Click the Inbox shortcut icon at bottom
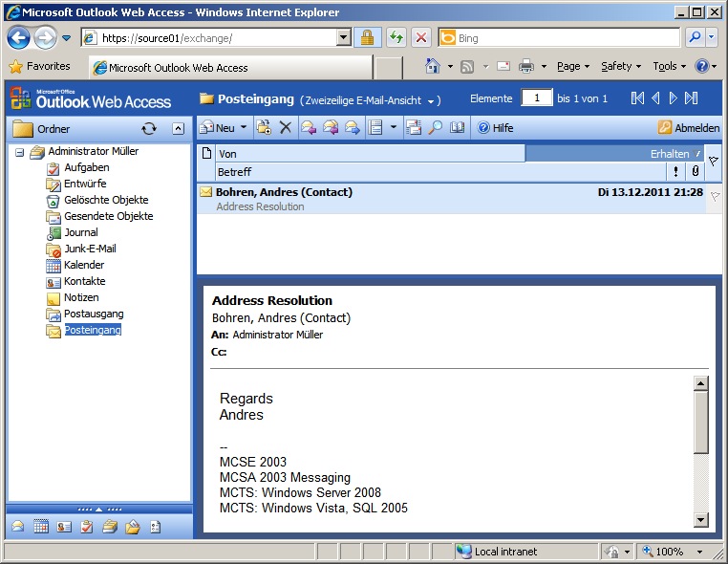The width and height of the screenshot is (728, 564). point(18,527)
